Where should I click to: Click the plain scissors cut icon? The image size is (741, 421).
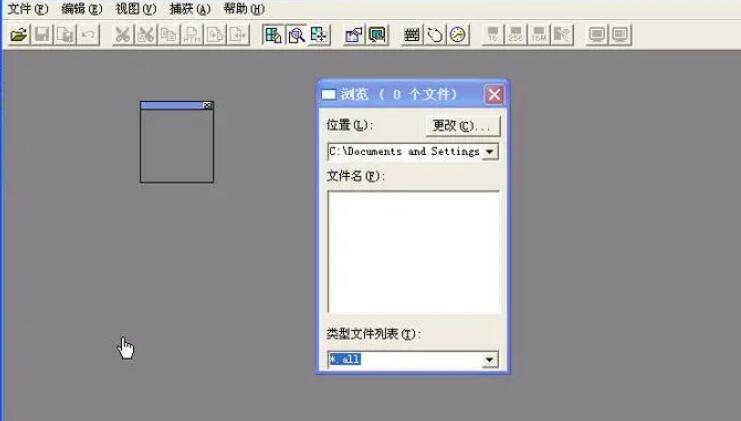[x=123, y=35]
